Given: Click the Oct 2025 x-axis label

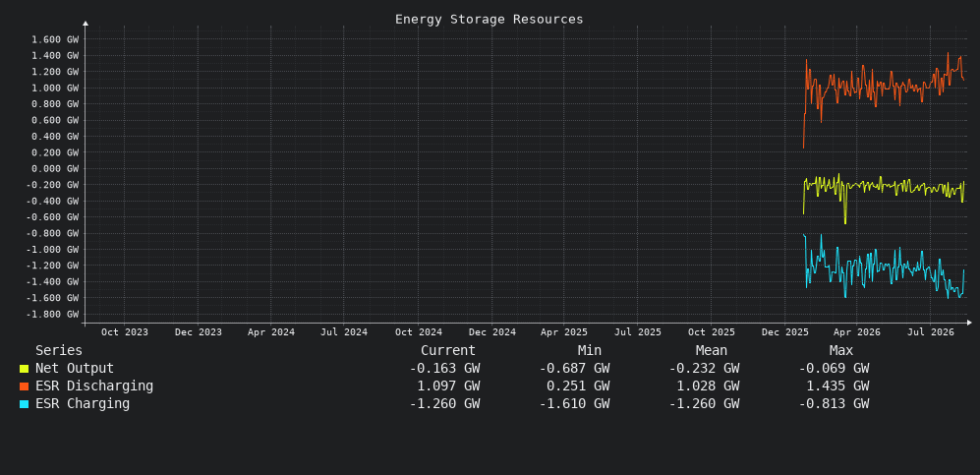Looking at the screenshot, I should tap(712, 332).
